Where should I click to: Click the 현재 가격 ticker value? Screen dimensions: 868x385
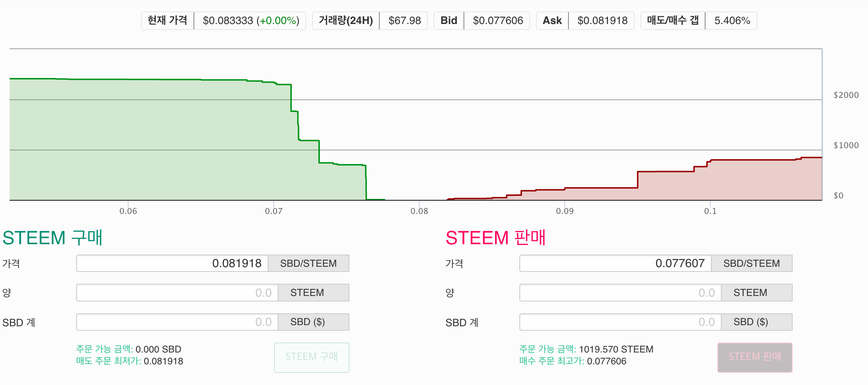tap(251, 21)
